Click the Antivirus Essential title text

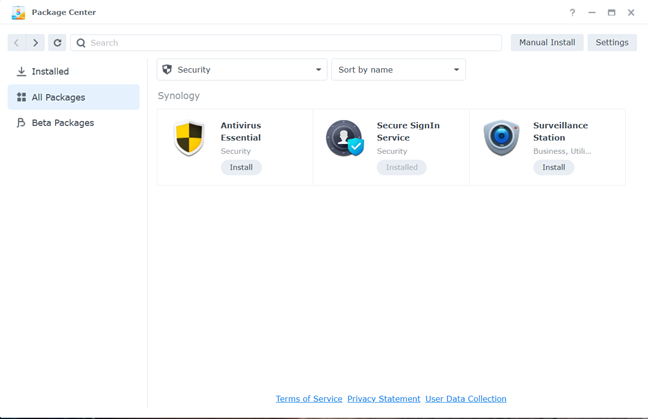click(x=241, y=131)
